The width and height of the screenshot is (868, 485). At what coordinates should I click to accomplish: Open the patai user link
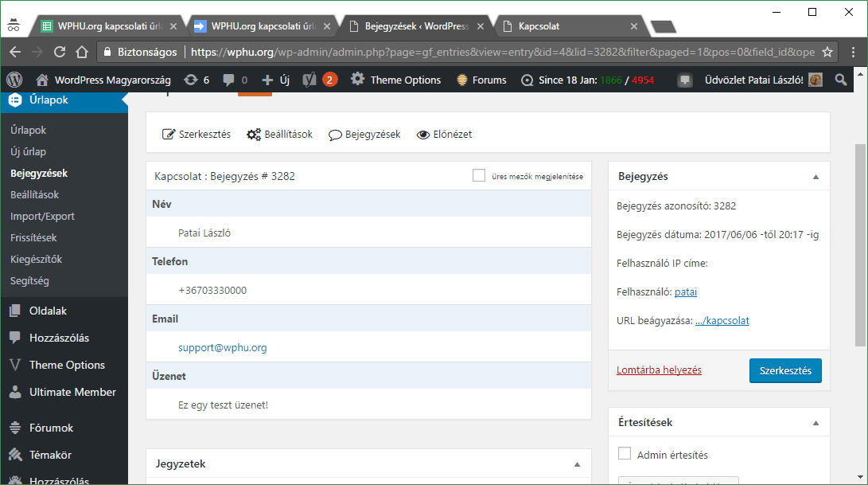(x=686, y=292)
